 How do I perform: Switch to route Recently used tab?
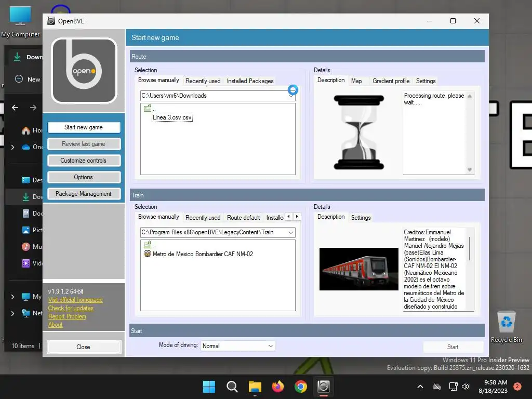pos(203,81)
